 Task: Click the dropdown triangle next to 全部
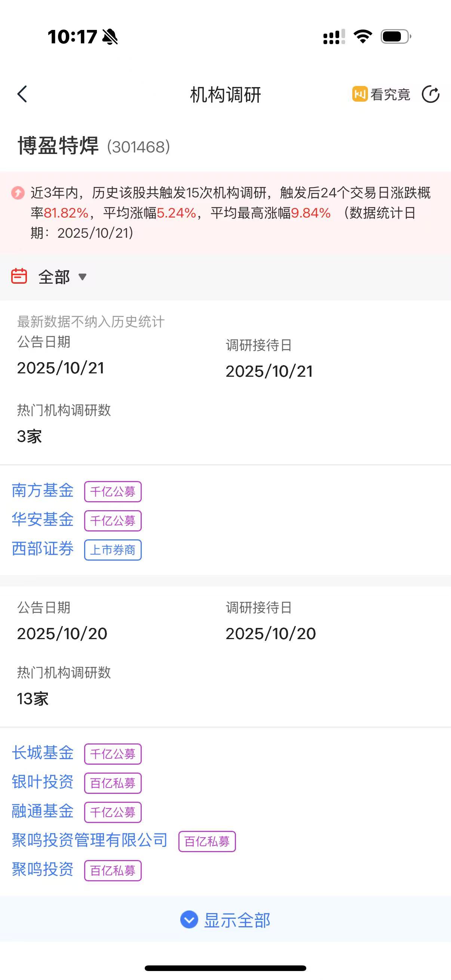click(x=82, y=277)
